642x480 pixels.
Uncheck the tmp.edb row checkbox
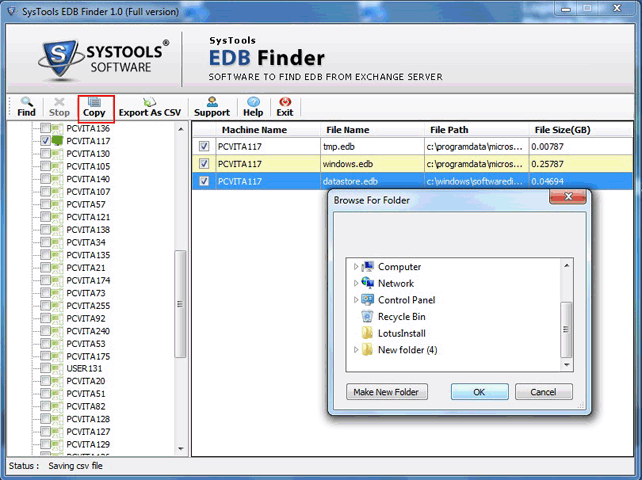[204, 146]
